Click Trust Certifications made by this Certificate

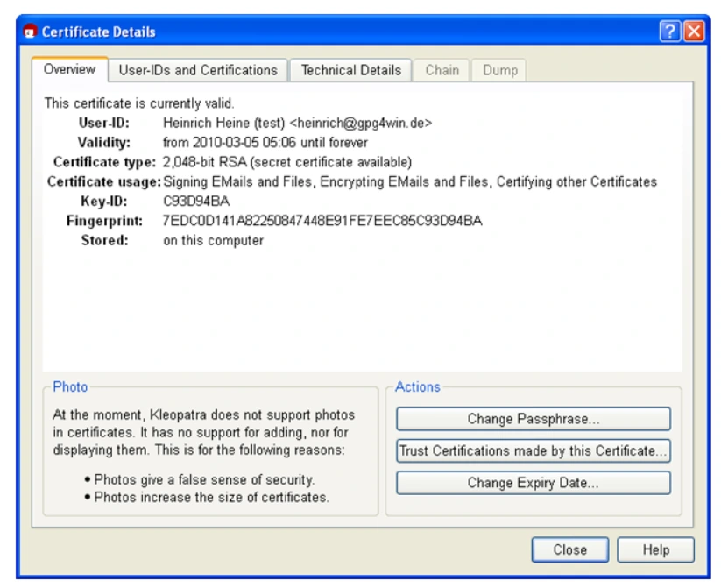(534, 450)
